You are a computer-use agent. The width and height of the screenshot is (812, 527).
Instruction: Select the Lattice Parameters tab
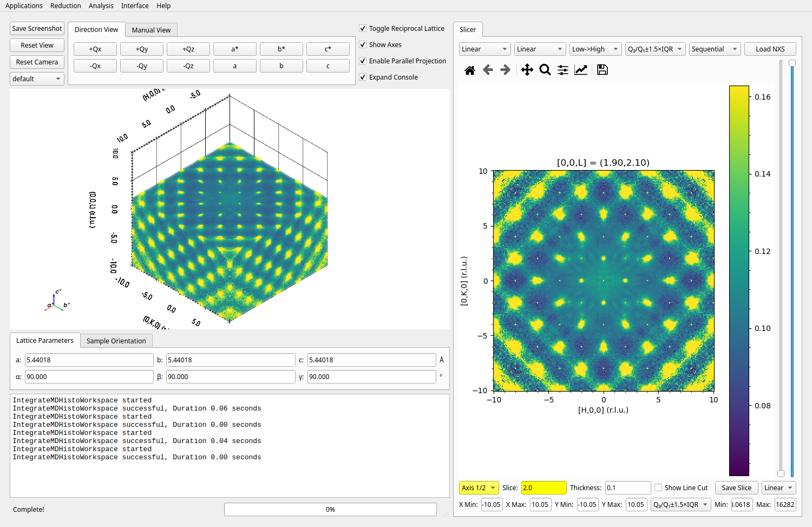[x=45, y=340]
